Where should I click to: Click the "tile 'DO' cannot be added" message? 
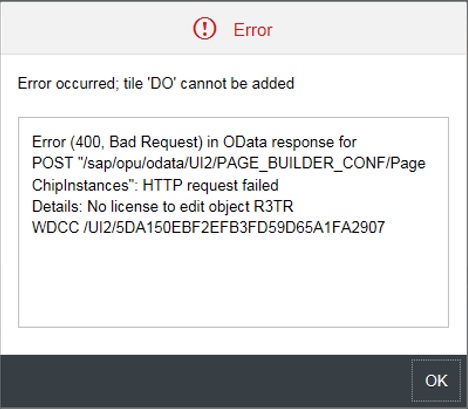tap(209, 83)
